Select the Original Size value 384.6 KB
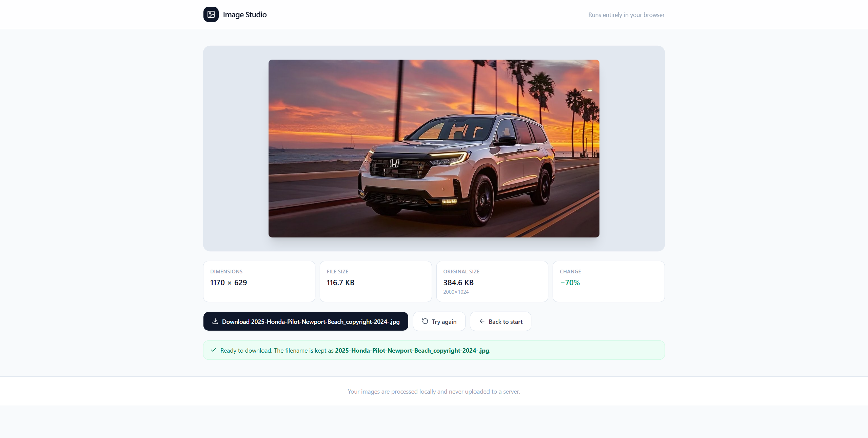This screenshot has height=438, width=868. click(458, 283)
